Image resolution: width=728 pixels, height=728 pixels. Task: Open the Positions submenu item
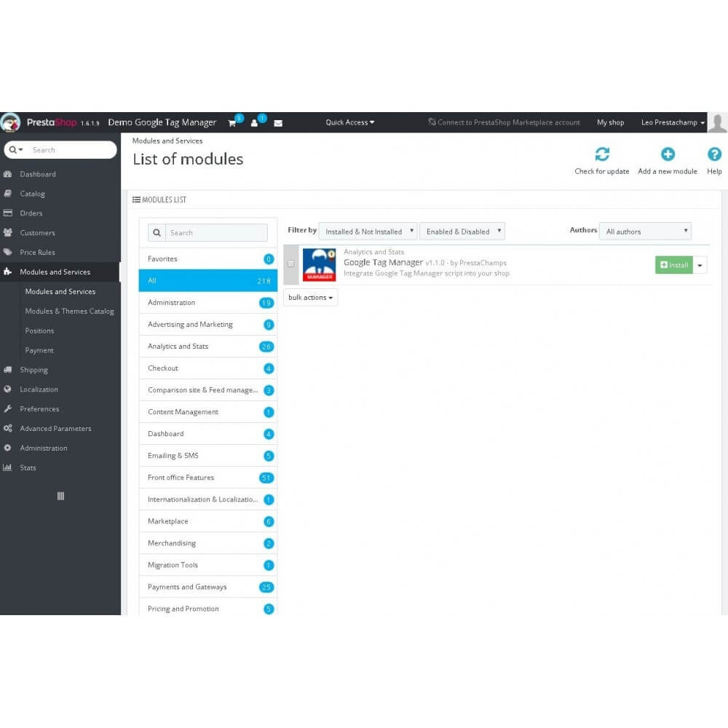coord(39,331)
